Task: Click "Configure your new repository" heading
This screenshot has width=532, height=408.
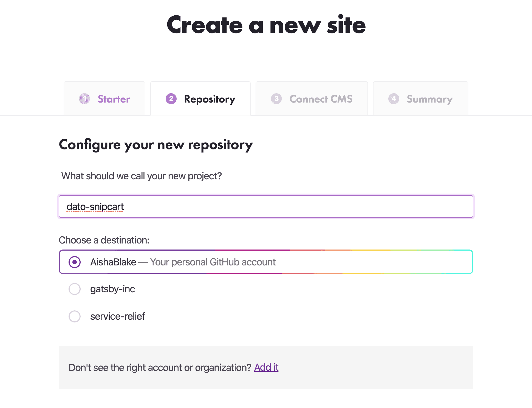Action: pos(156,145)
